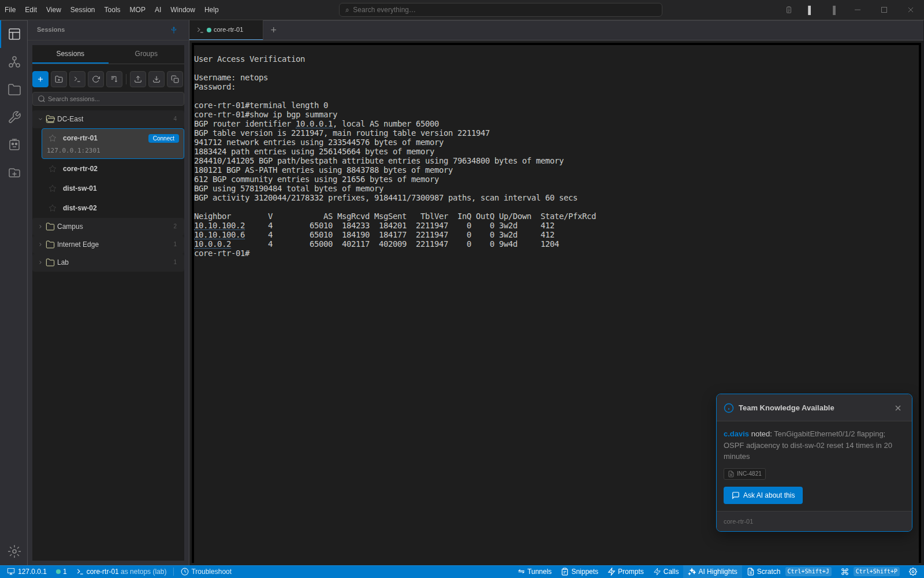The image size is (924, 578).
Task: Open the AI robot sidebar icon
Action: (x=14, y=144)
